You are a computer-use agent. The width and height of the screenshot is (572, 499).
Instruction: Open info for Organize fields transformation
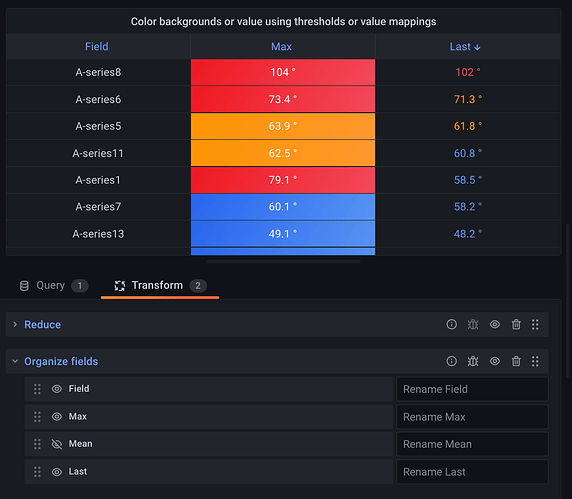(451, 361)
